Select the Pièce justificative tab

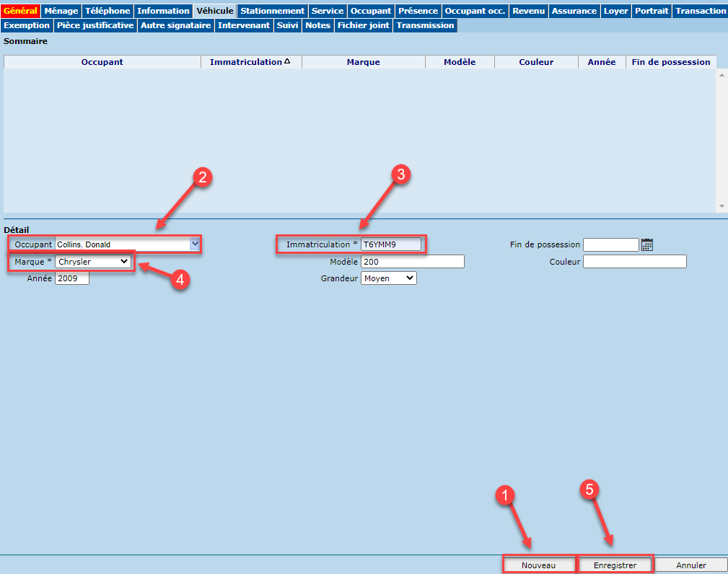95,25
